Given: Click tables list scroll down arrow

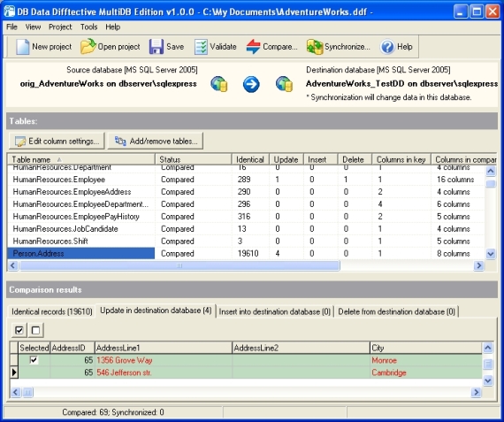Looking at the screenshot, I should (491, 254).
